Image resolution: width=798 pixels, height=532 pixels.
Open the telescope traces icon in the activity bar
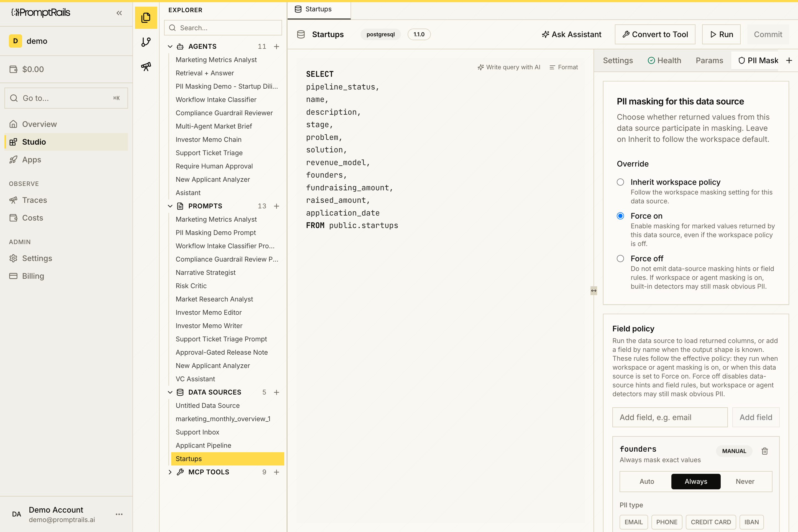[146, 66]
